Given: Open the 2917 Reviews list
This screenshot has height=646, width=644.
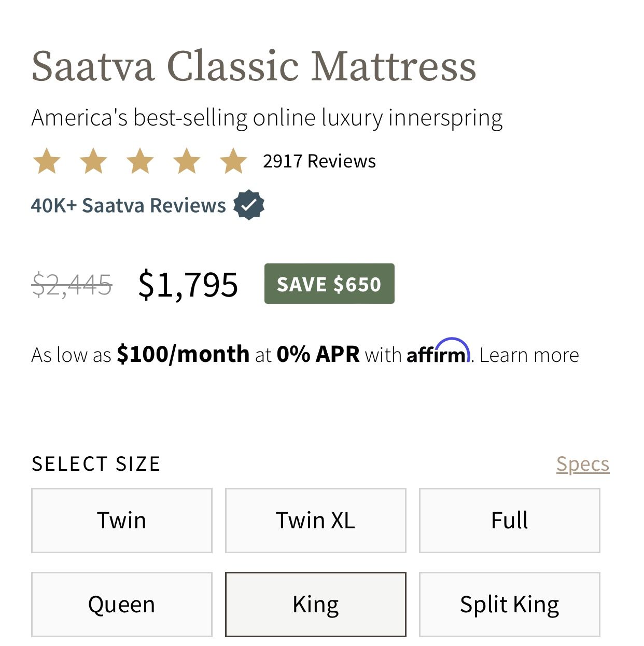Looking at the screenshot, I should (319, 161).
